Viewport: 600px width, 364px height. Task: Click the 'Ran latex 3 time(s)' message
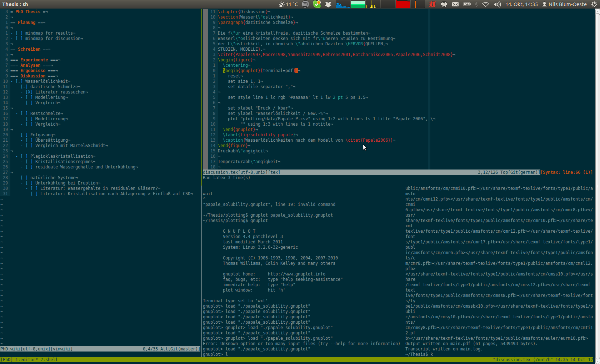coord(226,178)
